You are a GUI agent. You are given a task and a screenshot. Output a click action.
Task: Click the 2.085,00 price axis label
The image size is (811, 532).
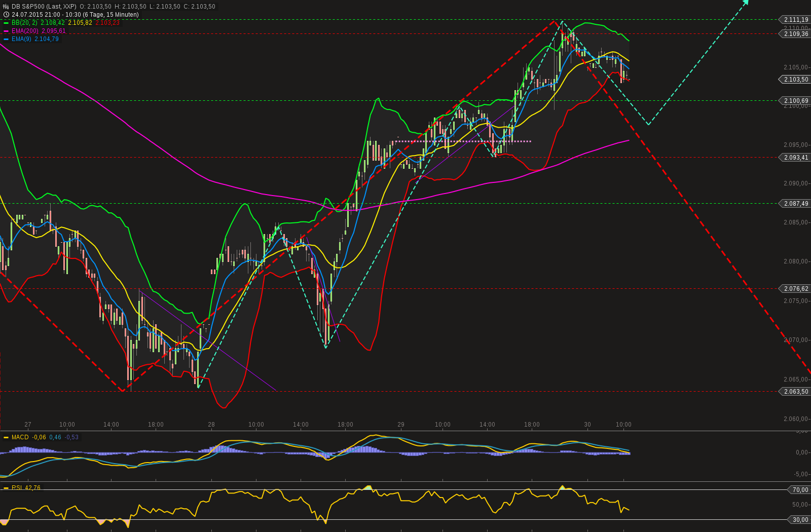(x=796, y=222)
